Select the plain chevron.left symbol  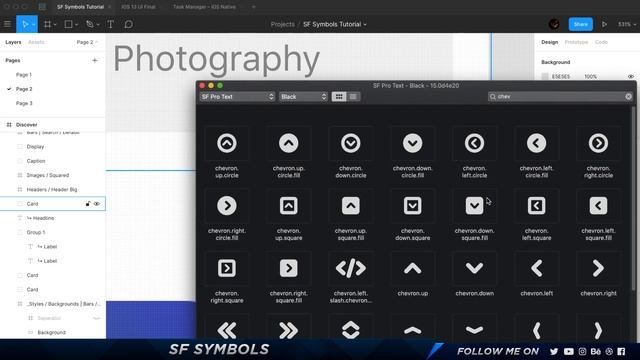pyautogui.click(x=536, y=268)
